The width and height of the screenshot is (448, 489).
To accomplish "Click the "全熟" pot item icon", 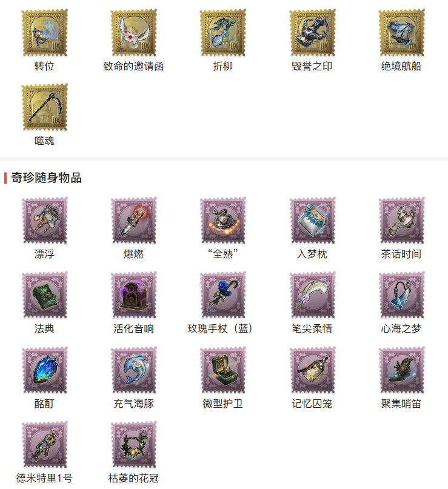I will [x=222, y=221].
